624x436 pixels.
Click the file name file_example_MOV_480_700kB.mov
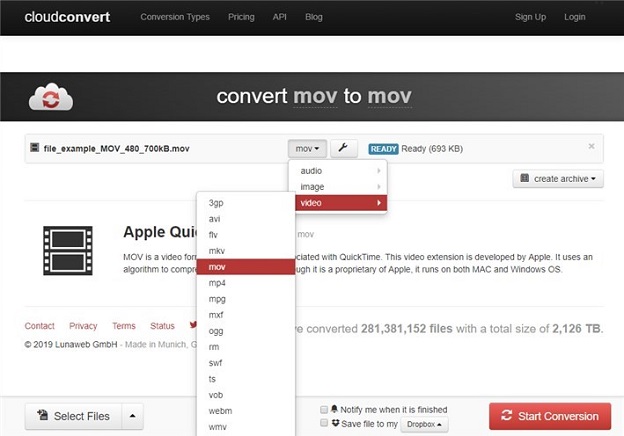117,149
